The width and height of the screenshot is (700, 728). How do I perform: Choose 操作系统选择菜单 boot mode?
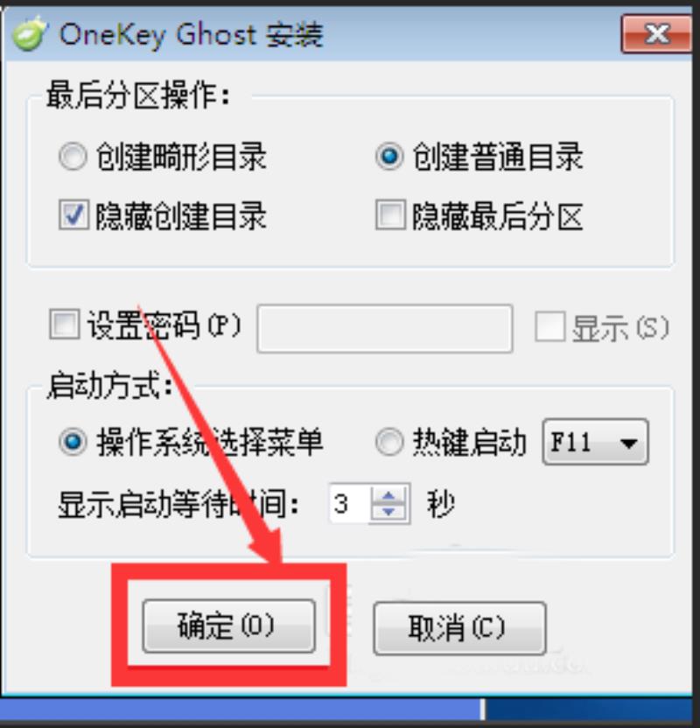(x=73, y=442)
